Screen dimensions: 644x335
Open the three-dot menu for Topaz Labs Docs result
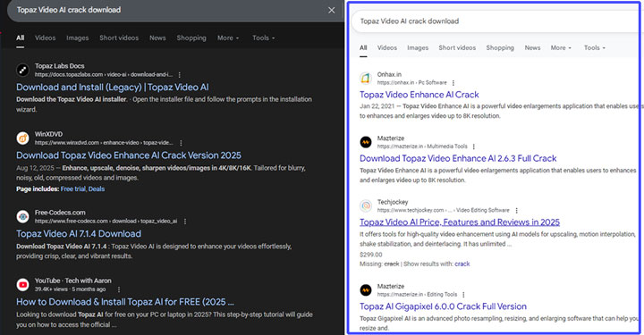click(x=180, y=75)
